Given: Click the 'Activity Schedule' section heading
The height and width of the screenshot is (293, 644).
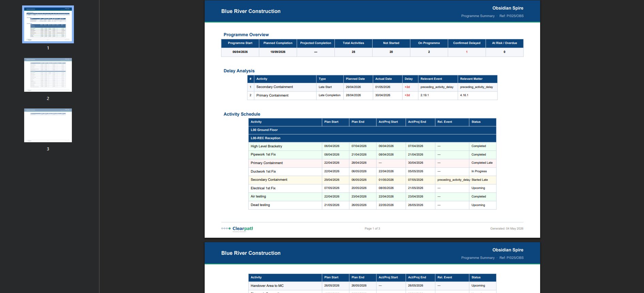Looking at the screenshot, I should tap(242, 114).
